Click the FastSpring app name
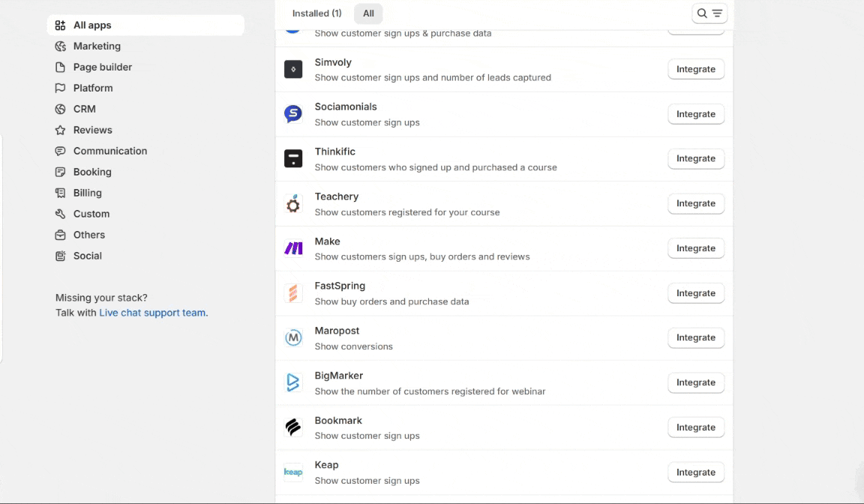The image size is (864, 504). coord(340,286)
